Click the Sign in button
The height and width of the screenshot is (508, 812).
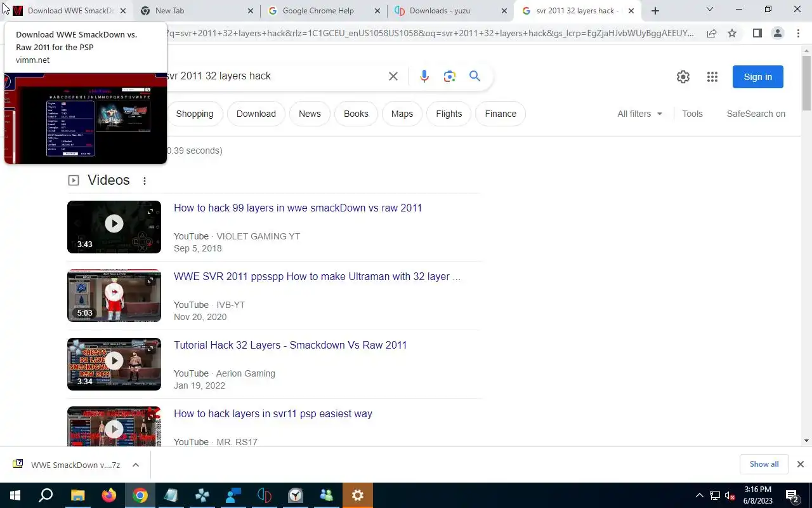tap(758, 77)
